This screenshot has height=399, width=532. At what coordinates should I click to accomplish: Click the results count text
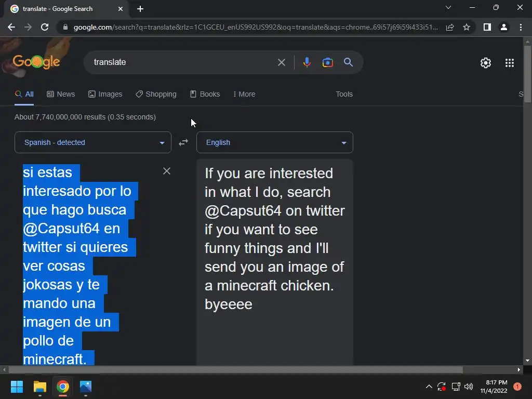(85, 117)
